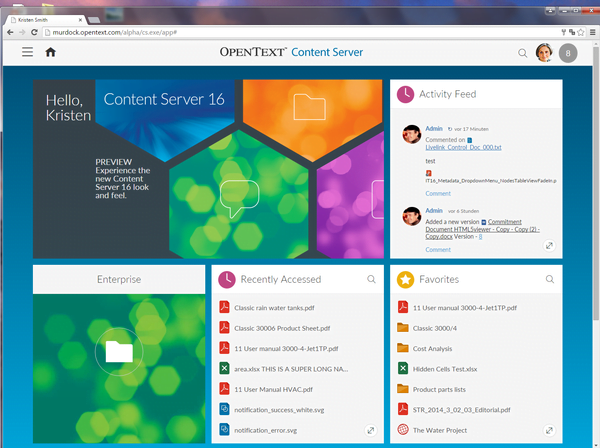The image size is (600, 448).
Task: Open the hamburger navigation menu
Action: 27,52
